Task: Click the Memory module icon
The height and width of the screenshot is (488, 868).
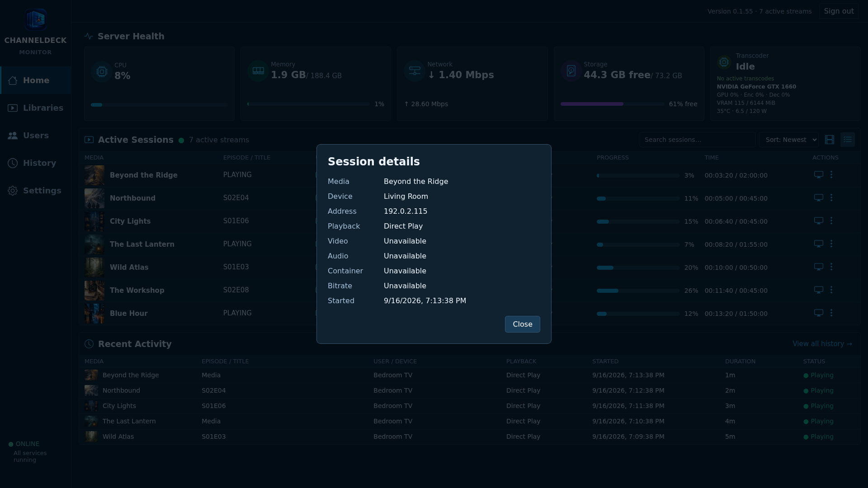Action: (258, 71)
